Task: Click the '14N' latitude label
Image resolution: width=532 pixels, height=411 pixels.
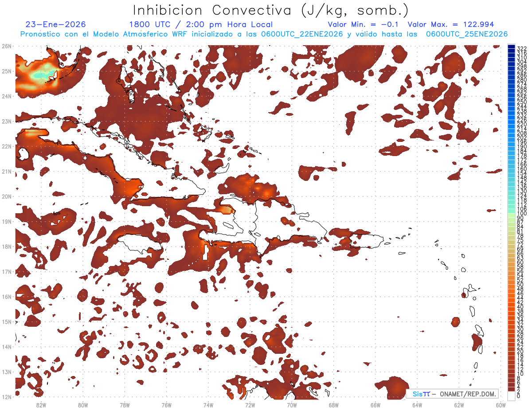Action: pos(7,347)
